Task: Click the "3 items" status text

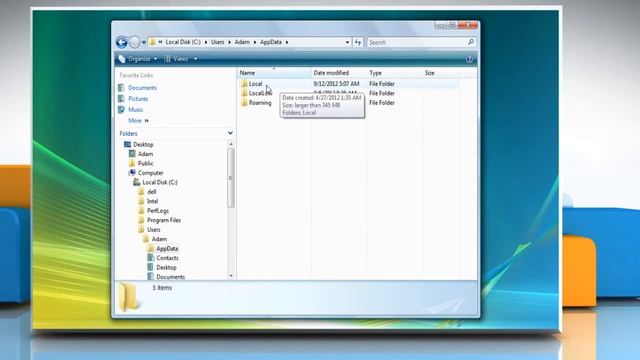Action: point(162,288)
